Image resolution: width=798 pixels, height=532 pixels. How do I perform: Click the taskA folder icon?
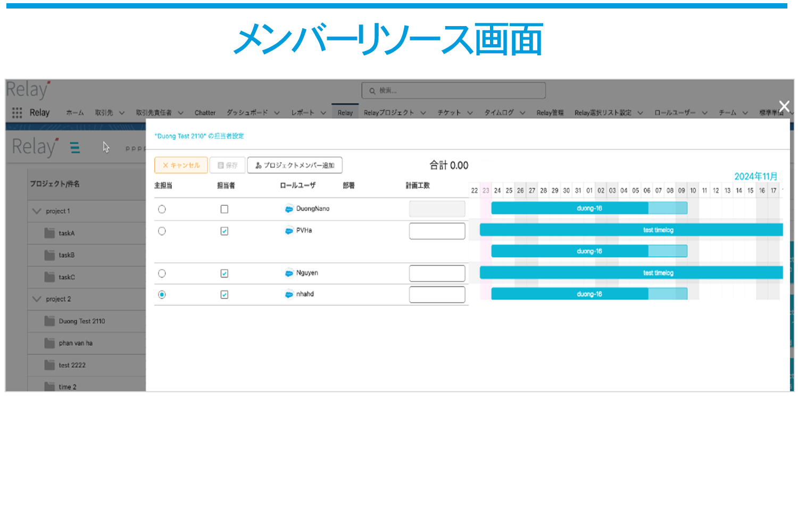pyautogui.click(x=49, y=233)
